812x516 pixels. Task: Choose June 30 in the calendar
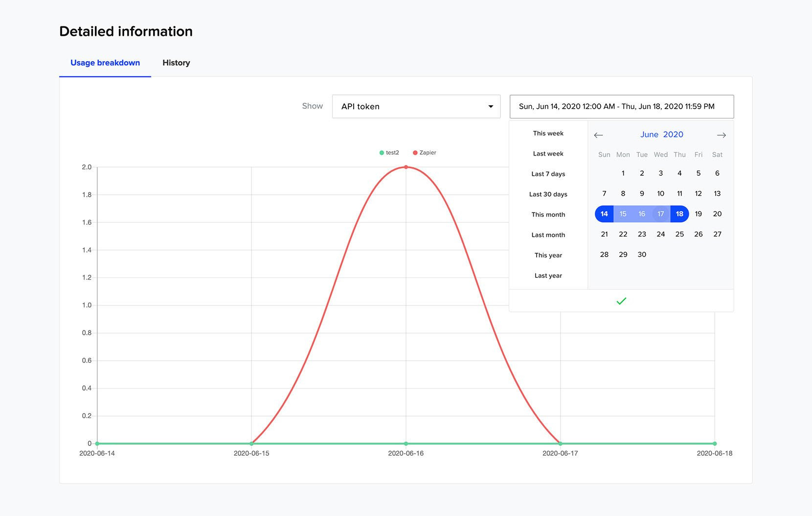(x=642, y=255)
